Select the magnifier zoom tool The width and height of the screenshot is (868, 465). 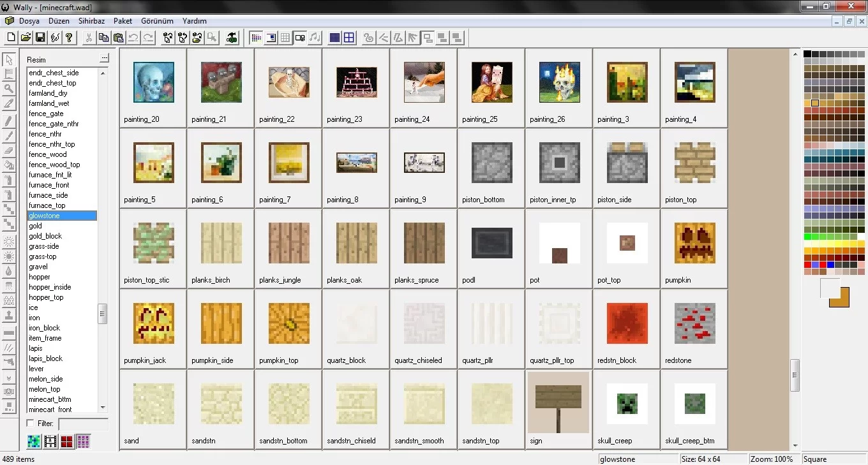click(9, 89)
